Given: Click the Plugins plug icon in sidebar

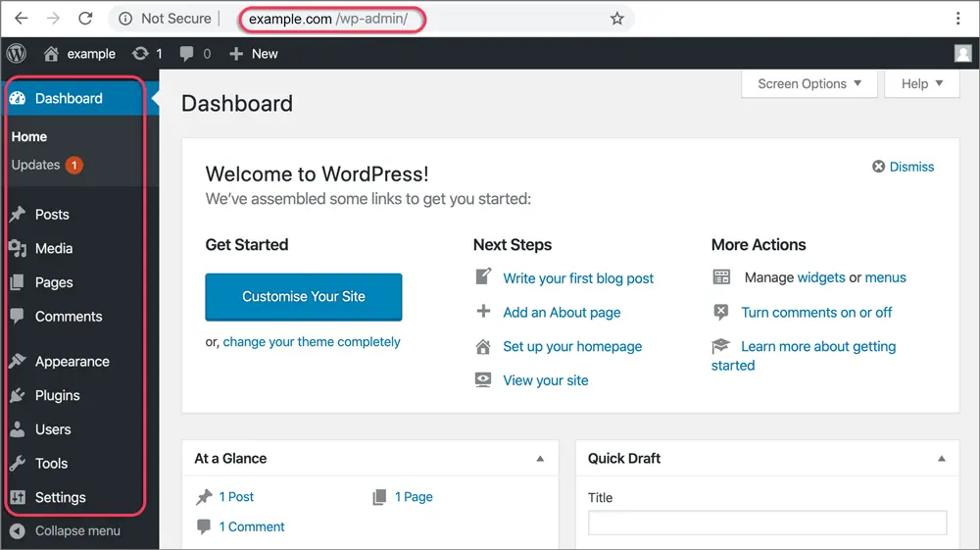Looking at the screenshot, I should pos(18,395).
